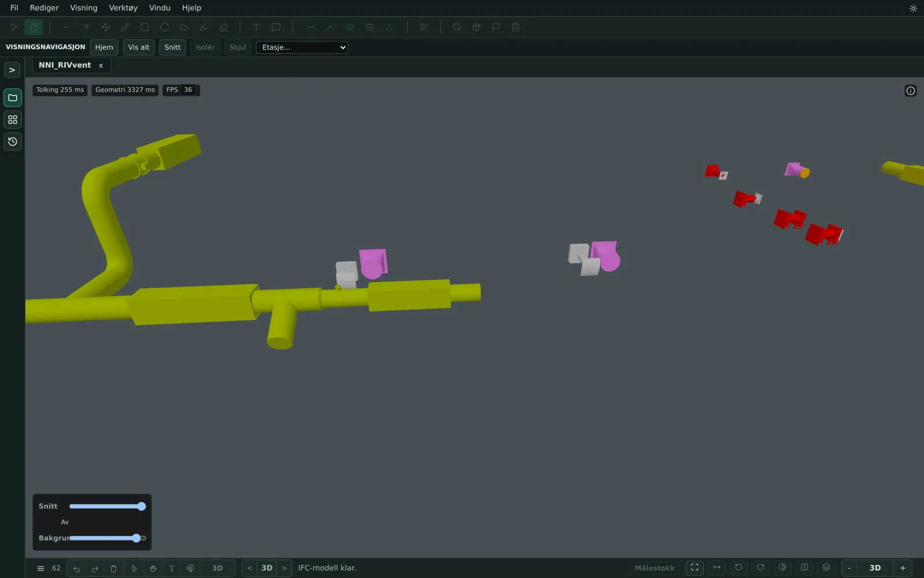Select the pencil freehand tool

tap(125, 27)
